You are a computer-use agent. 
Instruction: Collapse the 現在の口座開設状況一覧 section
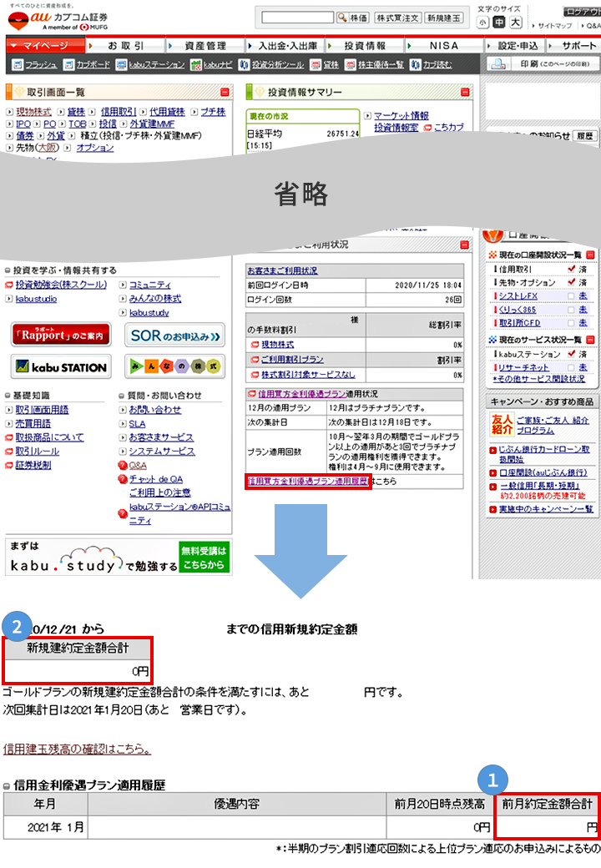click(590, 255)
